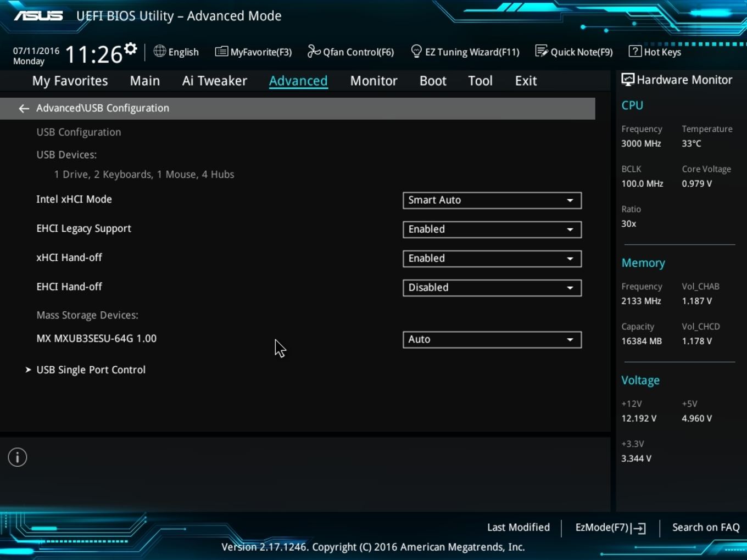Switch to the Main tab
This screenshot has width=747, height=560.
click(145, 81)
